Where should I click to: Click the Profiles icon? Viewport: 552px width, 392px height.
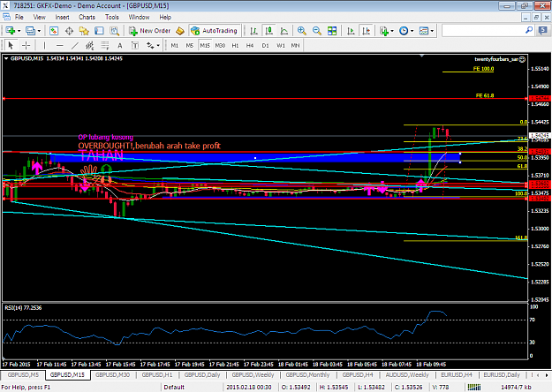tap(31, 31)
